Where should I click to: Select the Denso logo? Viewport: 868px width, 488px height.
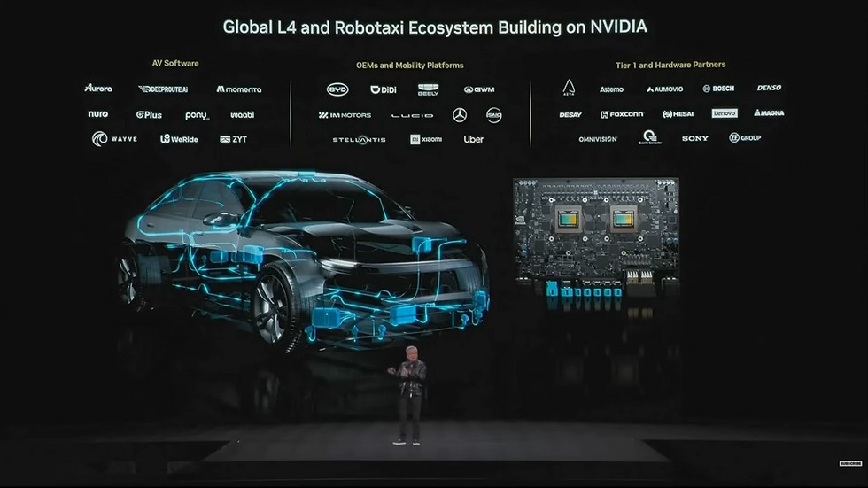(x=769, y=88)
